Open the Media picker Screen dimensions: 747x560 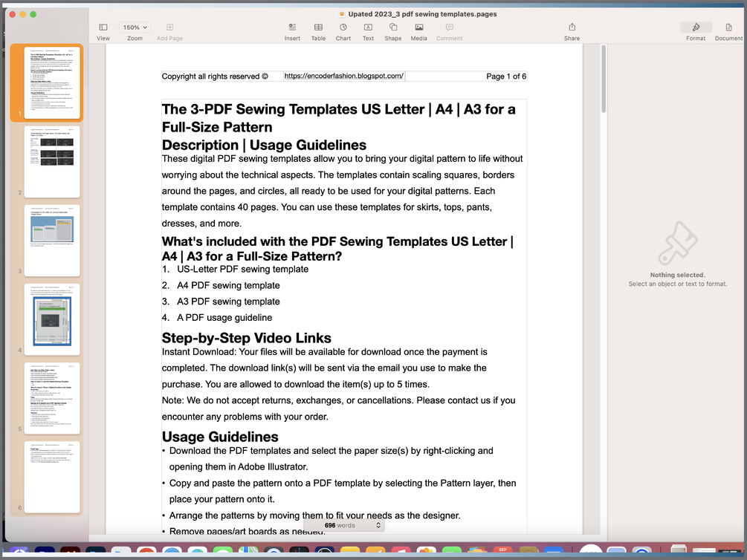418,32
